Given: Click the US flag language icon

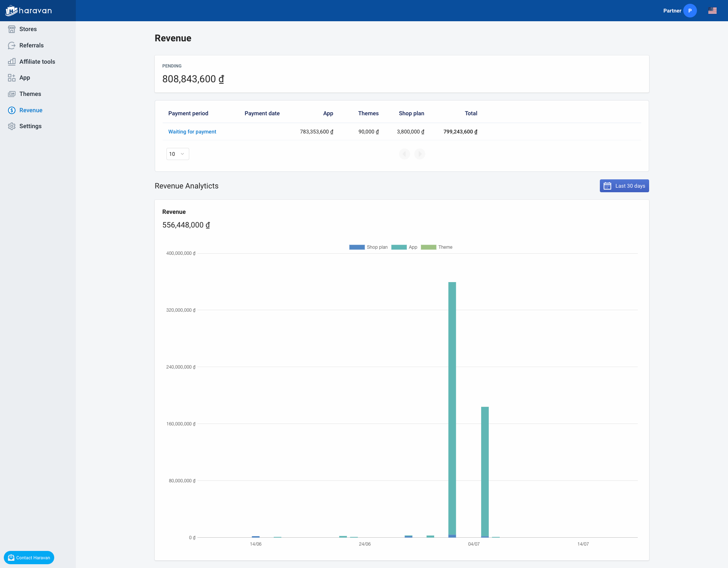Looking at the screenshot, I should coord(712,11).
